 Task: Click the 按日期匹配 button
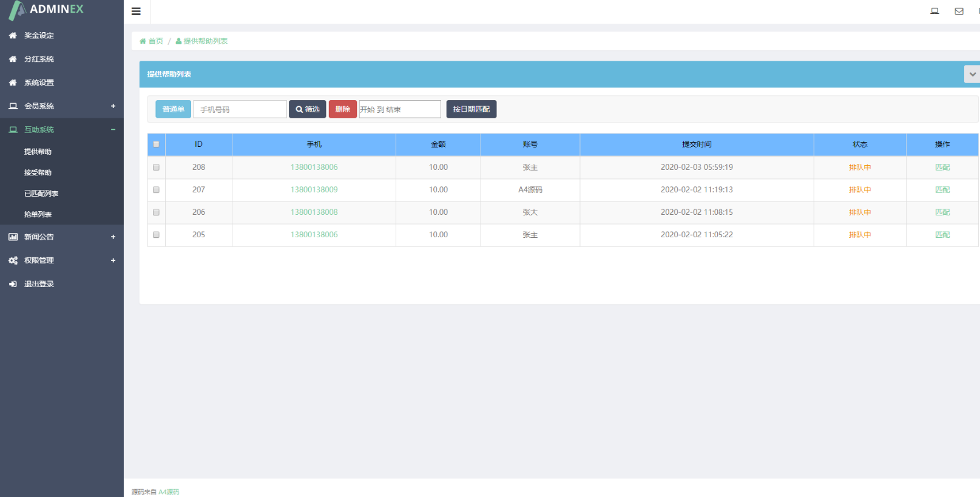471,109
